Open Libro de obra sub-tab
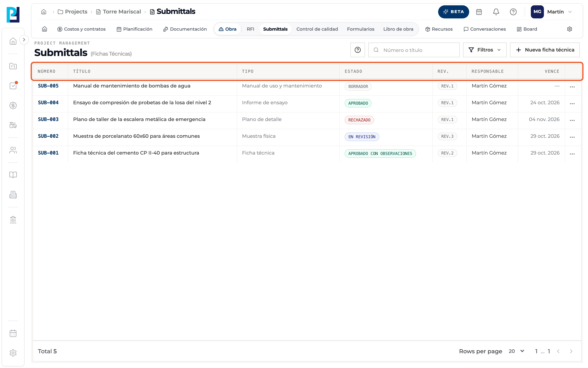588x368 pixels. 398,29
